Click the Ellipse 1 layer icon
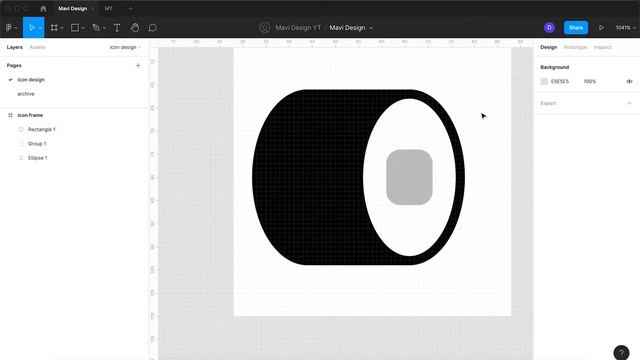 [x=21, y=158]
